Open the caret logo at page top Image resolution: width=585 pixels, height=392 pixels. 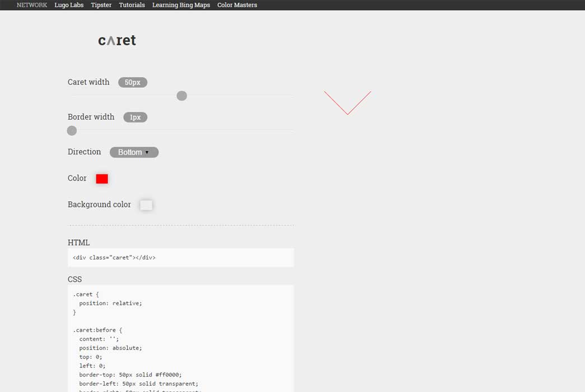click(x=117, y=40)
